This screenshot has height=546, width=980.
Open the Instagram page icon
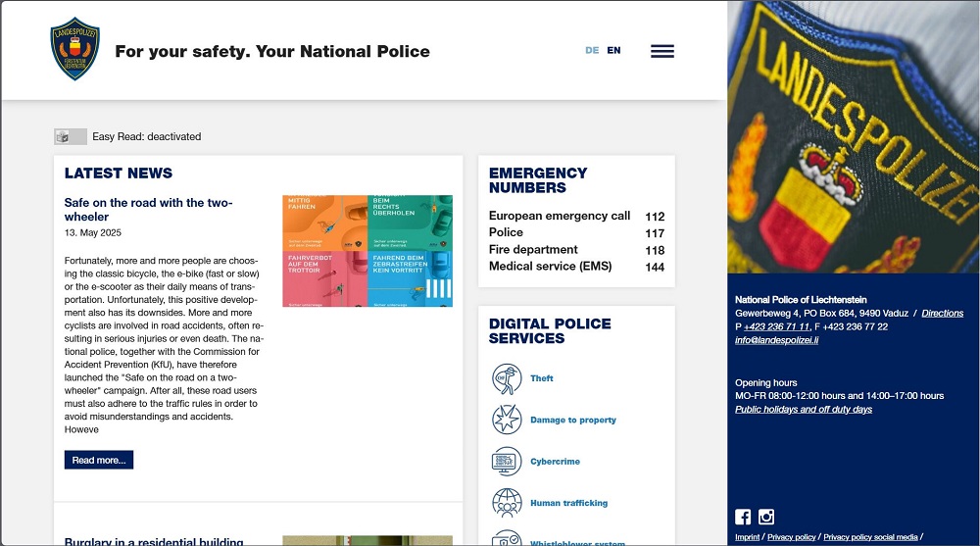(766, 517)
